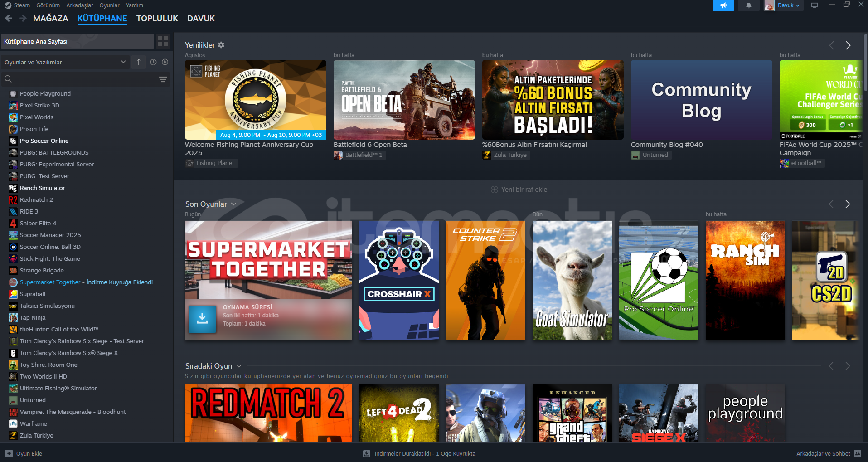
Task: Open Yenilikler settings gear
Action: point(221,45)
